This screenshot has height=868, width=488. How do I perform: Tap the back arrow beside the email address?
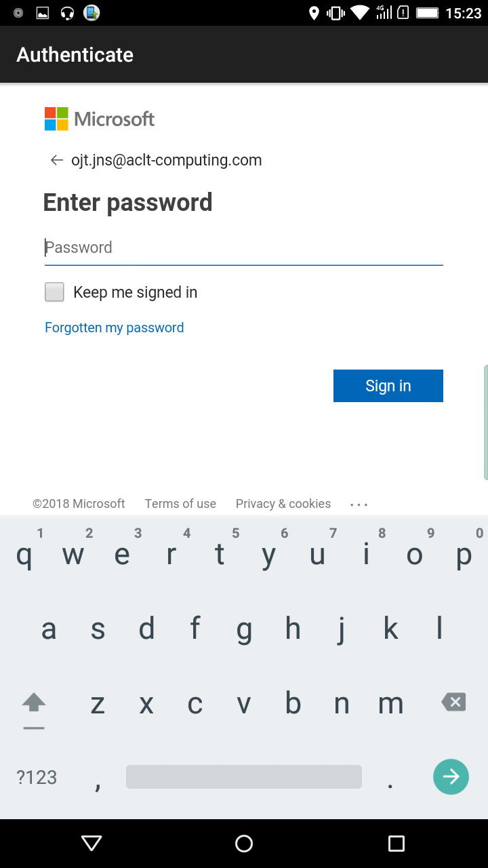tap(57, 160)
